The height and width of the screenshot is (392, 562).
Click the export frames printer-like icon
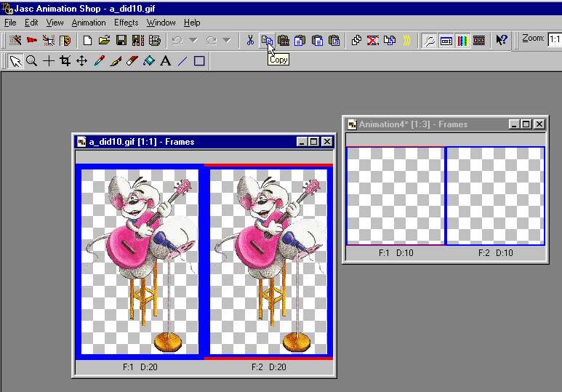(x=154, y=40)
